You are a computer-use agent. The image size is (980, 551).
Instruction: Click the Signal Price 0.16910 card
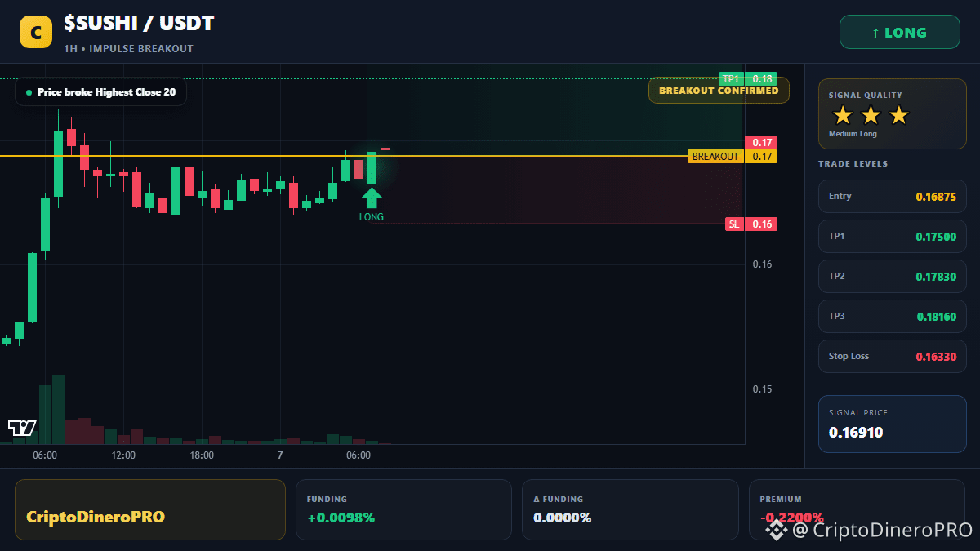(893, 424)
